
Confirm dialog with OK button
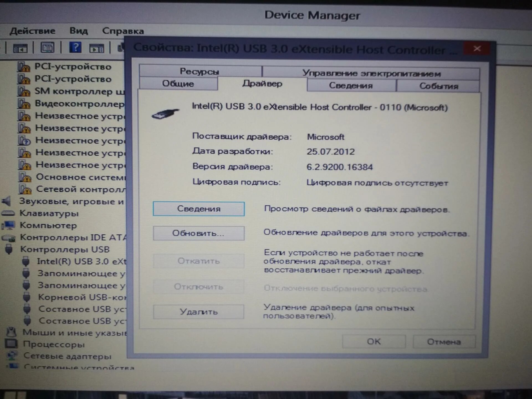tap(374, 341)
